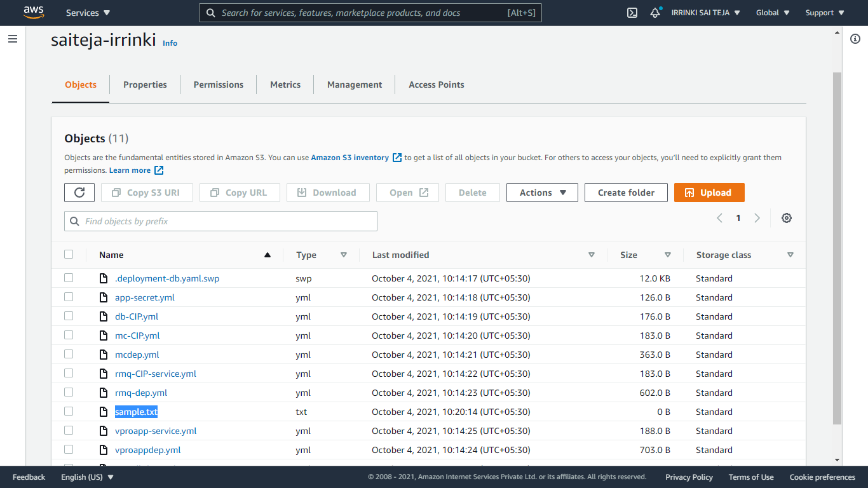The image size is (868, 488).
Task: Open the sample.txt object link
Action: click(136, 412)
